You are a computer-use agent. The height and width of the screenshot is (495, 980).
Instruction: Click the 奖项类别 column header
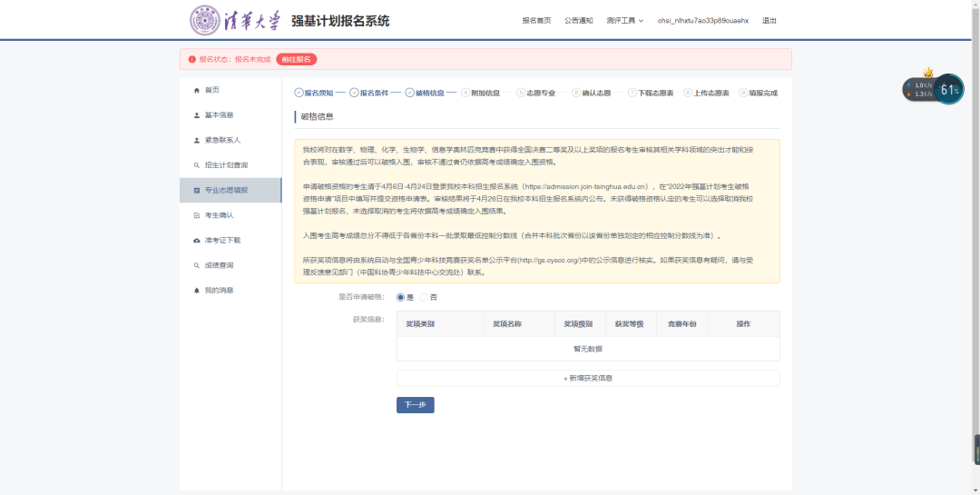440,324
